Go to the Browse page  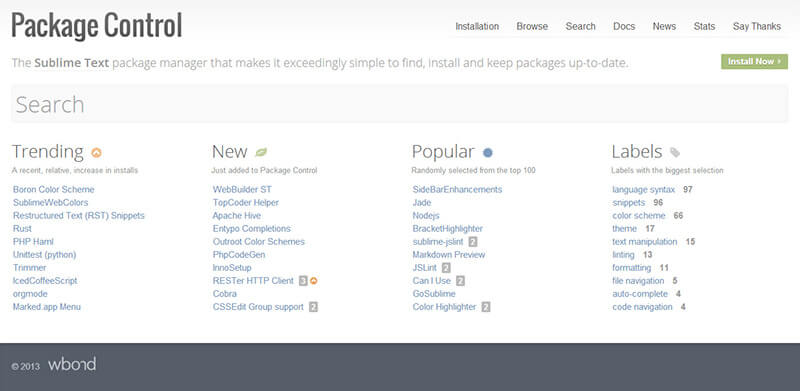point(532,27)
